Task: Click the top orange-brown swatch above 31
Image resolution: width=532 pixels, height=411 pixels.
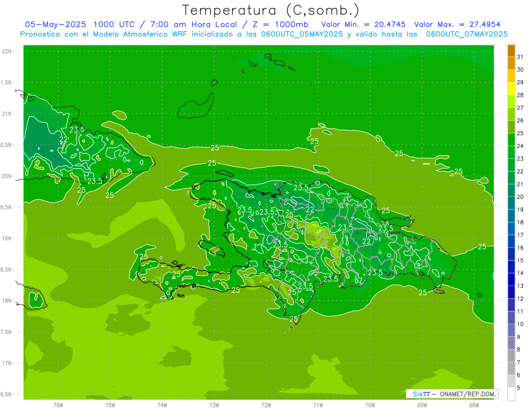Action: 511,51
